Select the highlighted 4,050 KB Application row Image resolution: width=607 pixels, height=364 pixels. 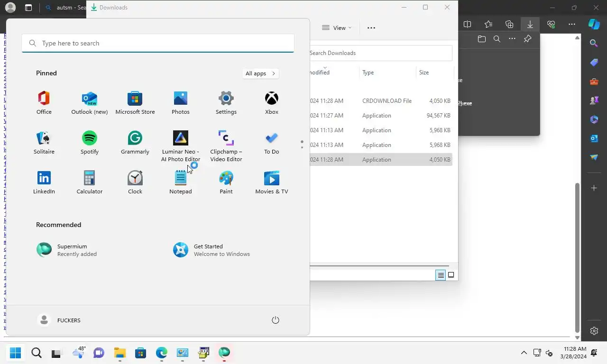(381, 160)
